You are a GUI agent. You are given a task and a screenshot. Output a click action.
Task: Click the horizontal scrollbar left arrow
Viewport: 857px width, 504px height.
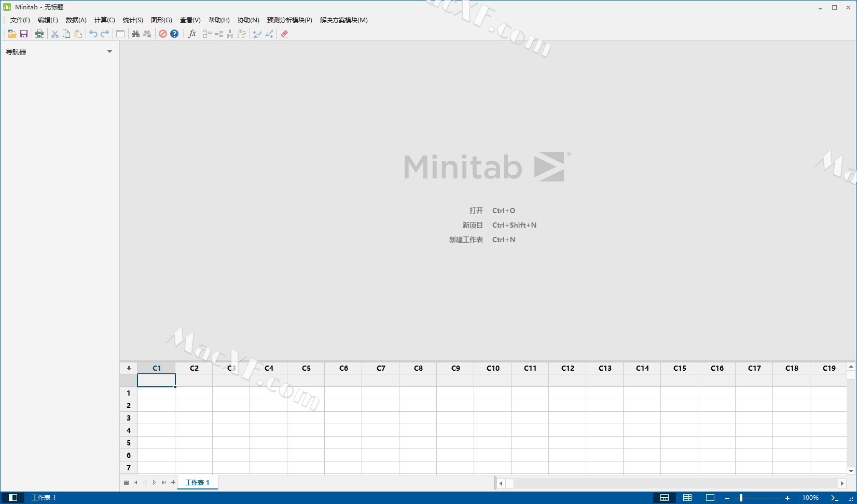click(501, 483)
